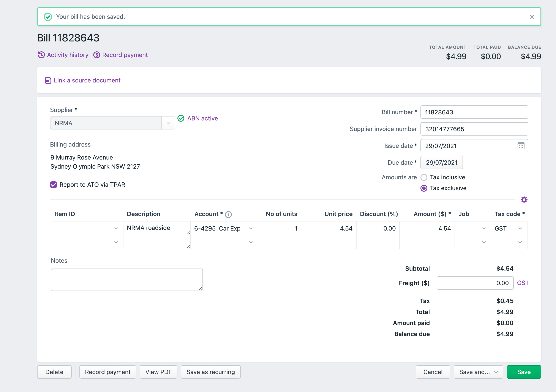
Task: Click the ABN active checkmark icon
Action: [181, 119]
